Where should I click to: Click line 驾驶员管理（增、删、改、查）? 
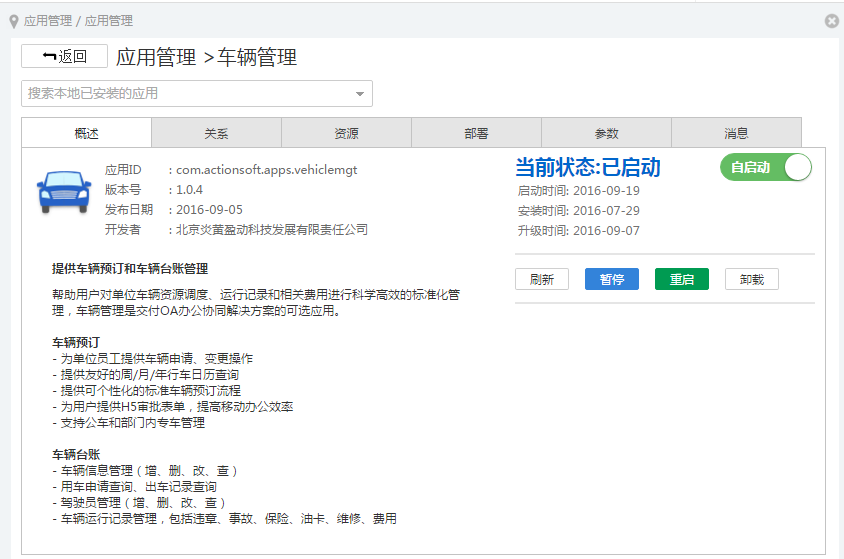coord(143,503)
